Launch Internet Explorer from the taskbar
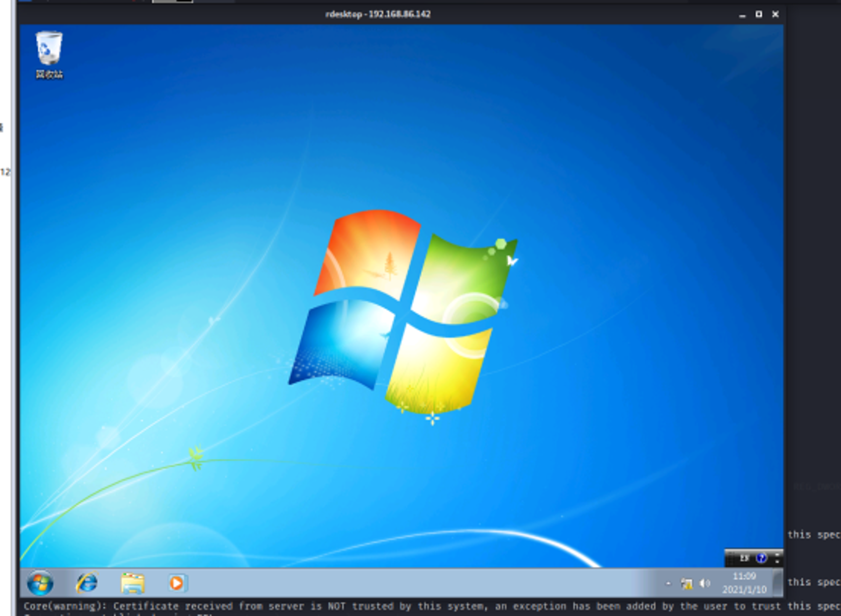The height and width of the screenshot is (616, 841). pyautogui.click(x=87, y=583)
